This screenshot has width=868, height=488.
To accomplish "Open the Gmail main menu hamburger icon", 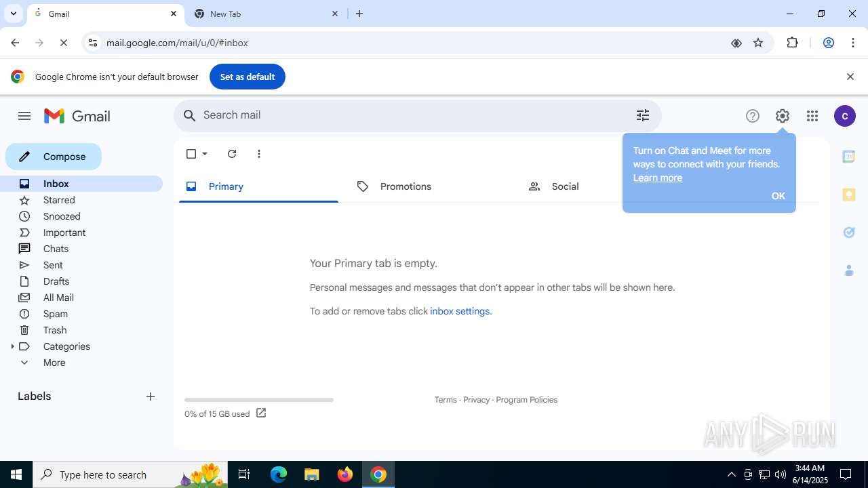I will (24, 116).
